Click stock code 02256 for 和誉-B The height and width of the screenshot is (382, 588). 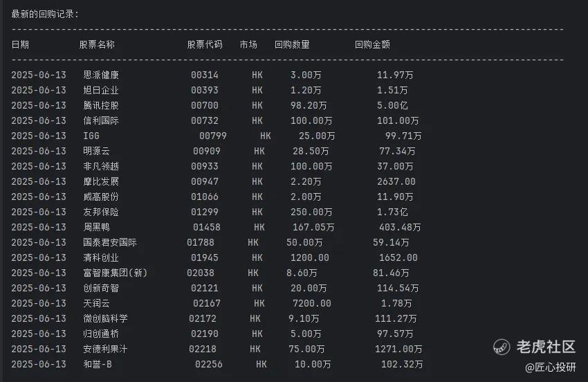click(x=209, y=365)
